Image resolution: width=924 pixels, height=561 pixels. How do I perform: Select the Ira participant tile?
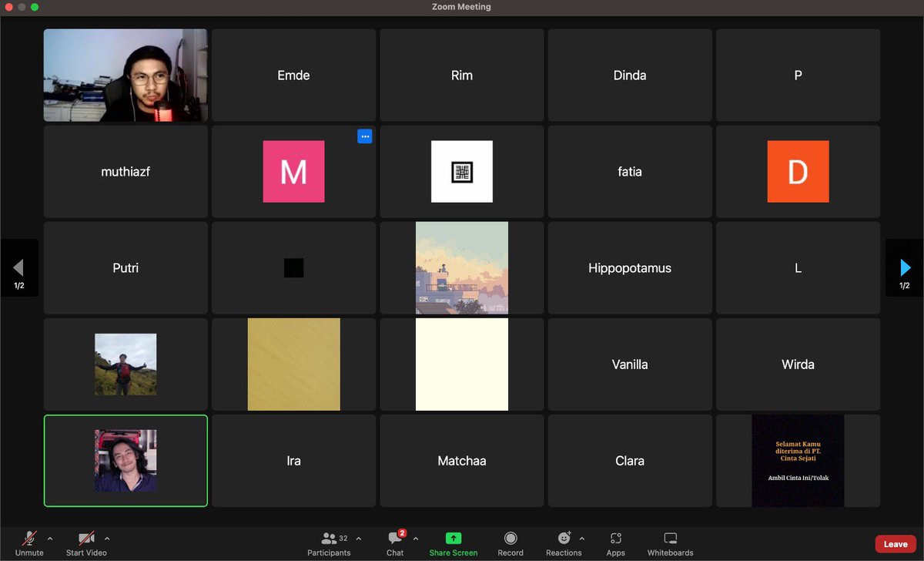[x=293, y=461]
